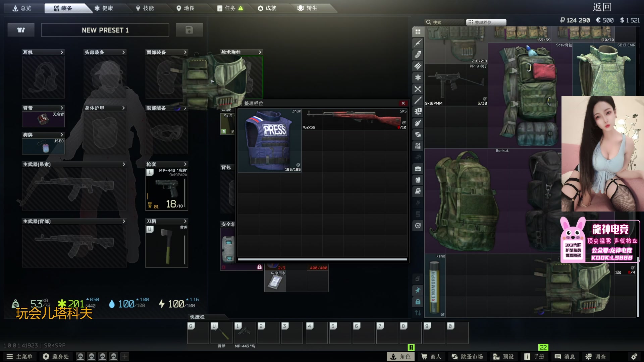
Task: Save preset with the floppy disk icon
Action: click(x=189, y=30)
